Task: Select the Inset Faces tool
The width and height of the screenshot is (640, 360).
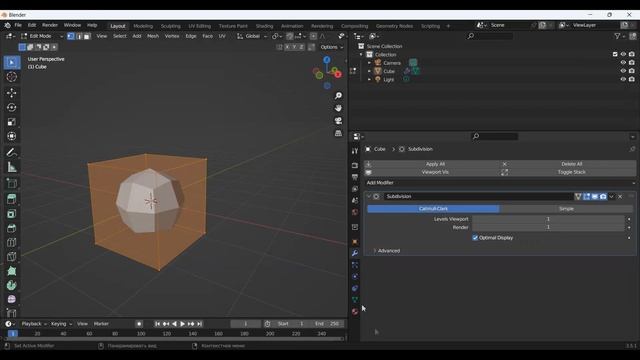Action: point(11,213)
